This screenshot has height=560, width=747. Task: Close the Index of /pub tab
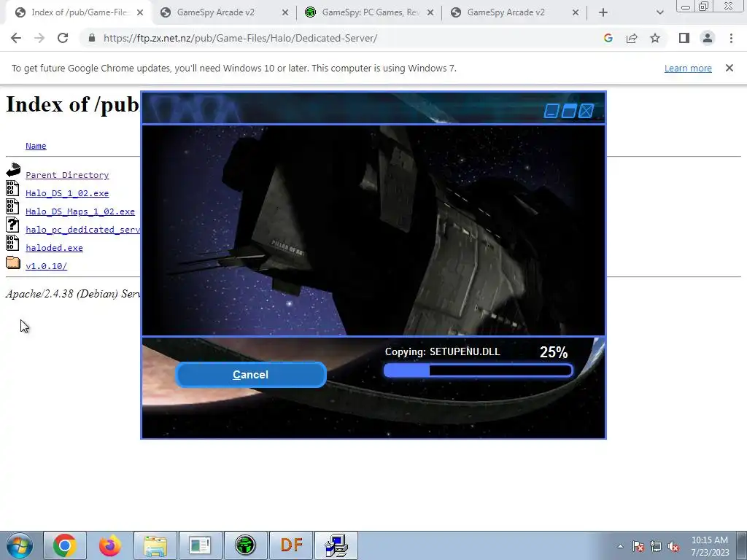pos(139,12)
